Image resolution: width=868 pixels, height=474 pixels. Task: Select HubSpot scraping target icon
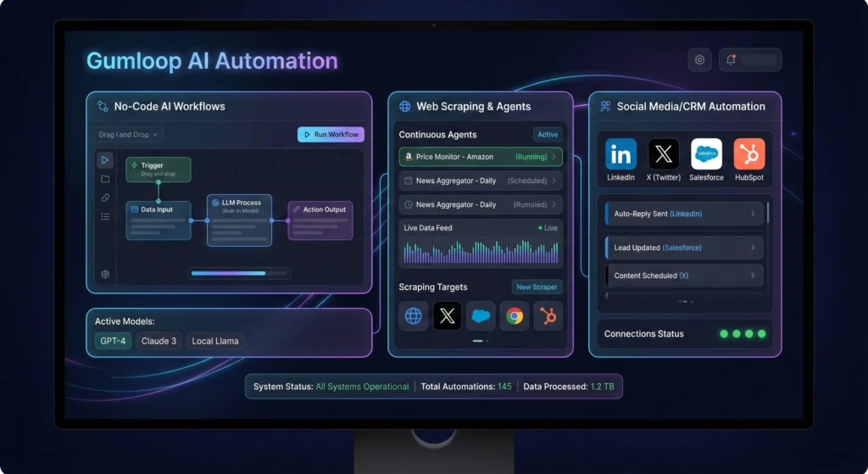coord(548,316)
